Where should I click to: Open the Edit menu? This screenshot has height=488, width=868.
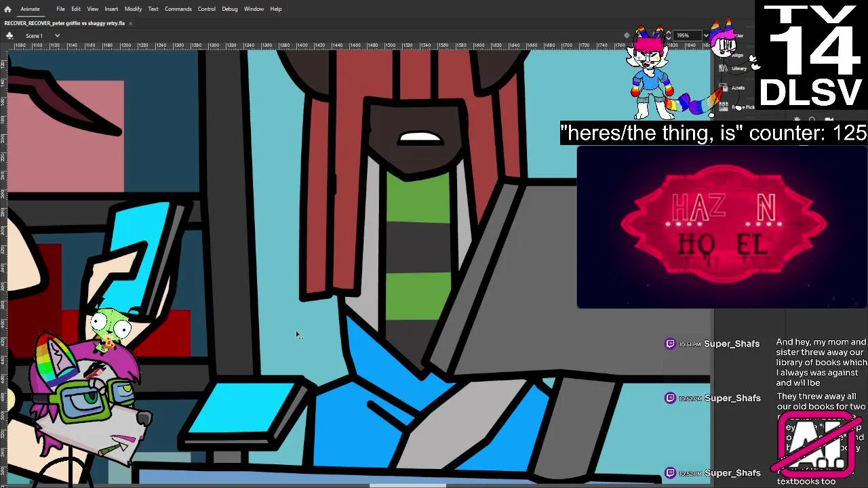click(x=76, y=9)
